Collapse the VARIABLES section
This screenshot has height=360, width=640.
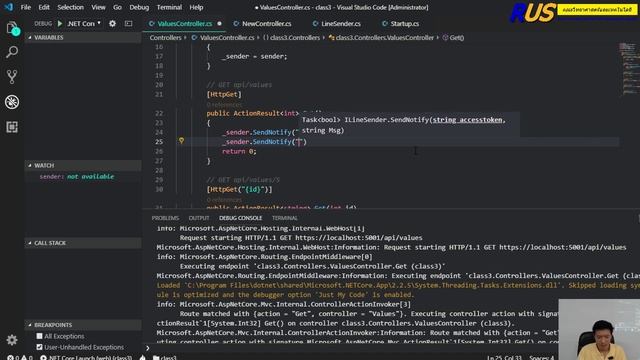(x=83, y=37)
